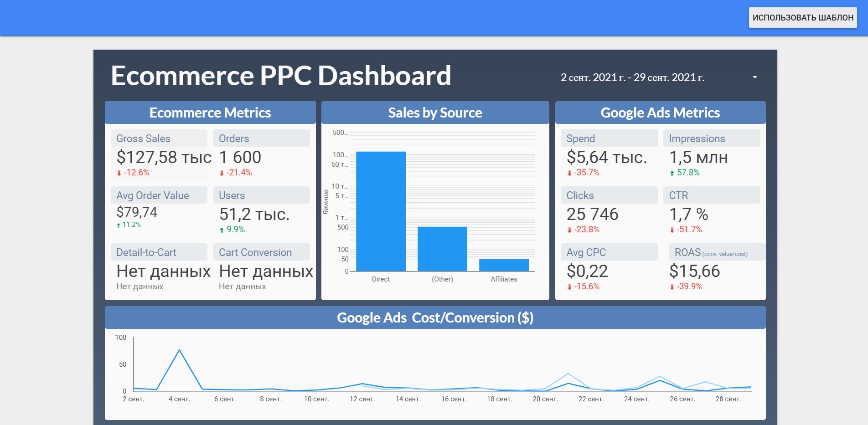Click the Affiliates axis label
Image resolution: width=868 pixels, height=425 pixels.
504,279
